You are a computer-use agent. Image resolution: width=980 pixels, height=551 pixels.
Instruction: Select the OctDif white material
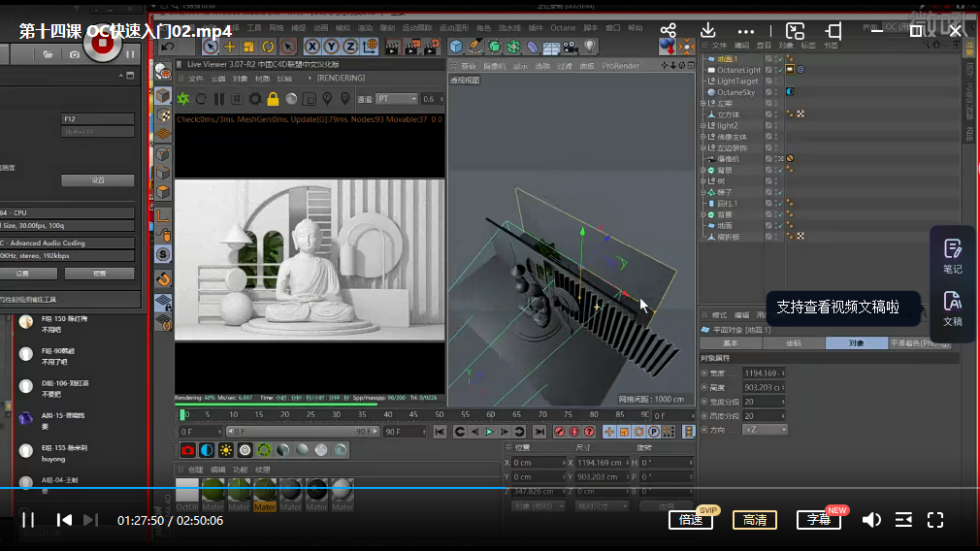coord(187,495)
